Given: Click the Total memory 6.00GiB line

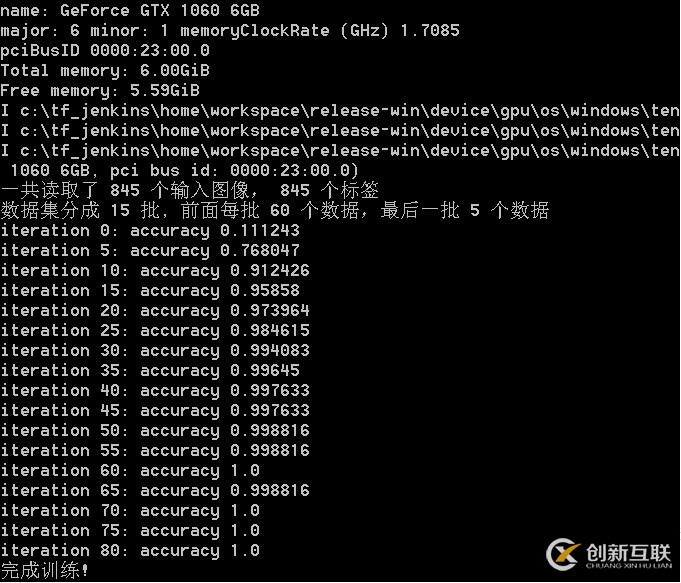Looking at the screenshot, I should tap(105, 70).
